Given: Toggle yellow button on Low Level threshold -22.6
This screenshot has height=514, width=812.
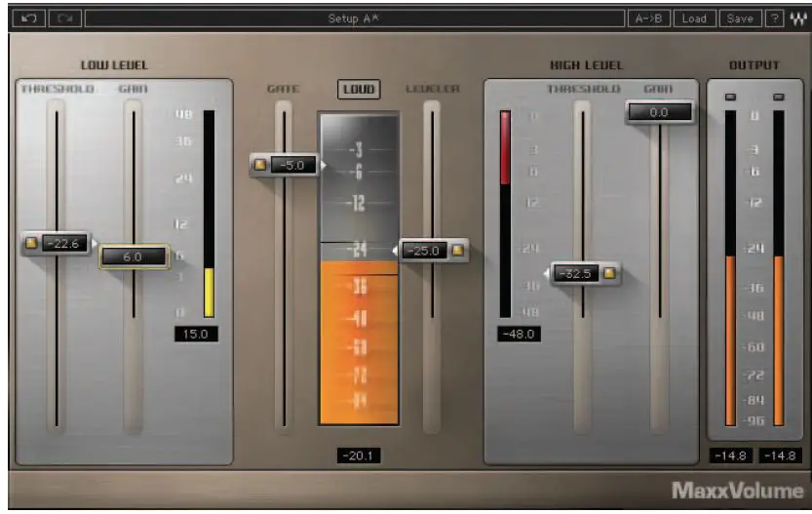Looking at the screenshot, I should pyautogui.click(x=31, y=243).
